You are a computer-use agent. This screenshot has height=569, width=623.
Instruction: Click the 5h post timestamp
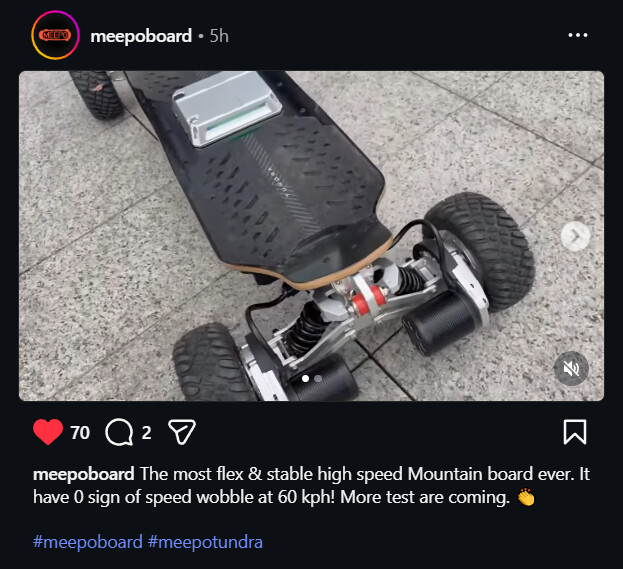click(219, 36)
